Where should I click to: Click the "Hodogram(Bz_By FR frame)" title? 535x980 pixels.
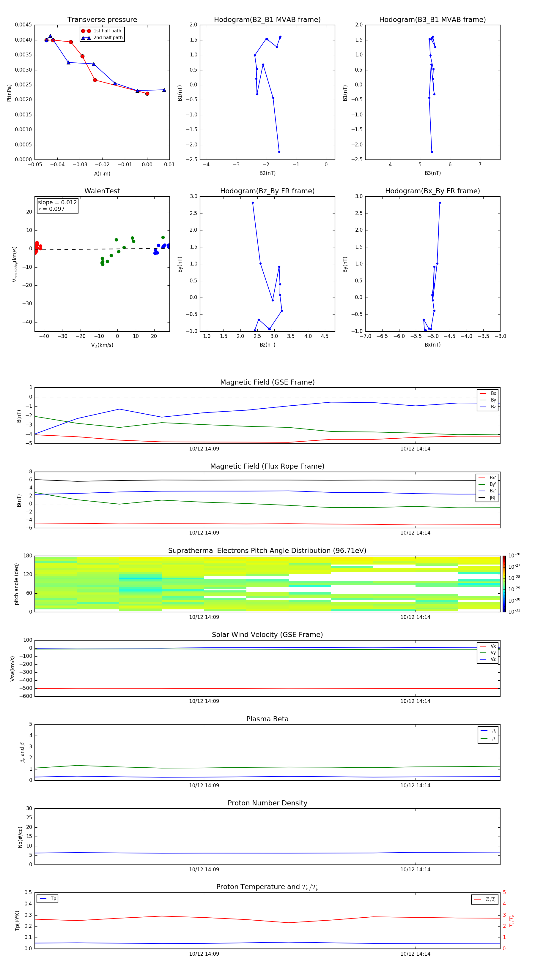[267, 191]
